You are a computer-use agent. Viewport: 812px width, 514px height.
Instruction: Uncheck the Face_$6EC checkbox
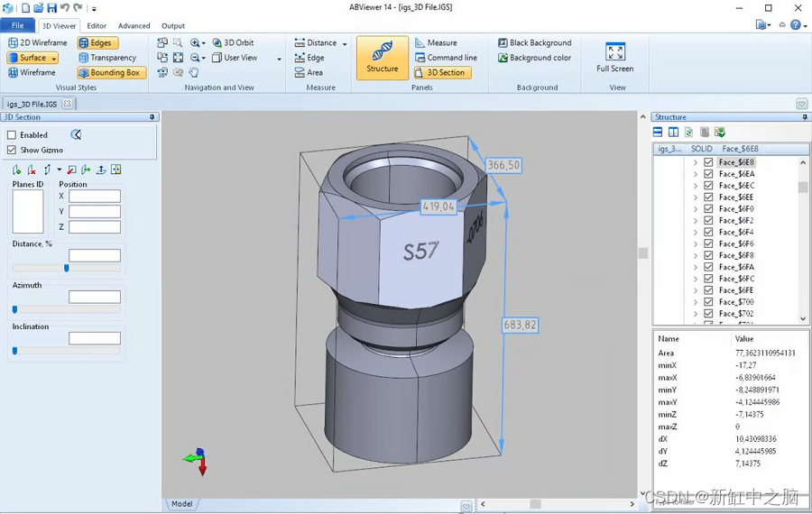pyautogui.click(x=708, y=185)
